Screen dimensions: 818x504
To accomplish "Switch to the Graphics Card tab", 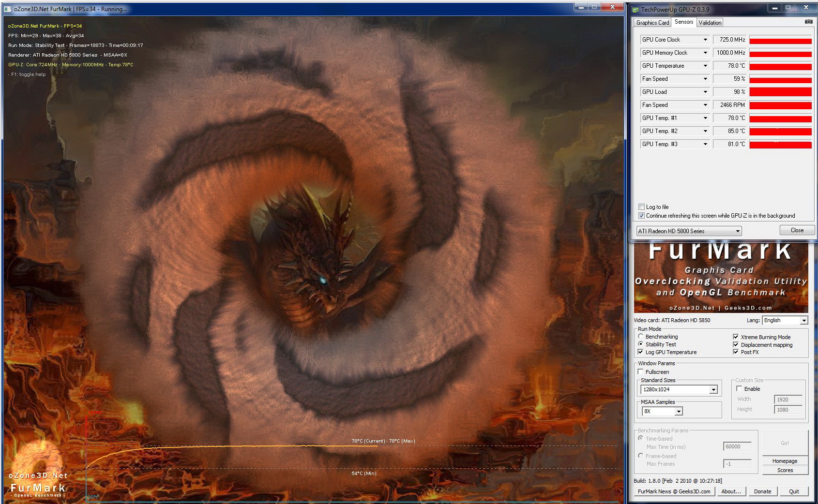I will tap(652, 22).
